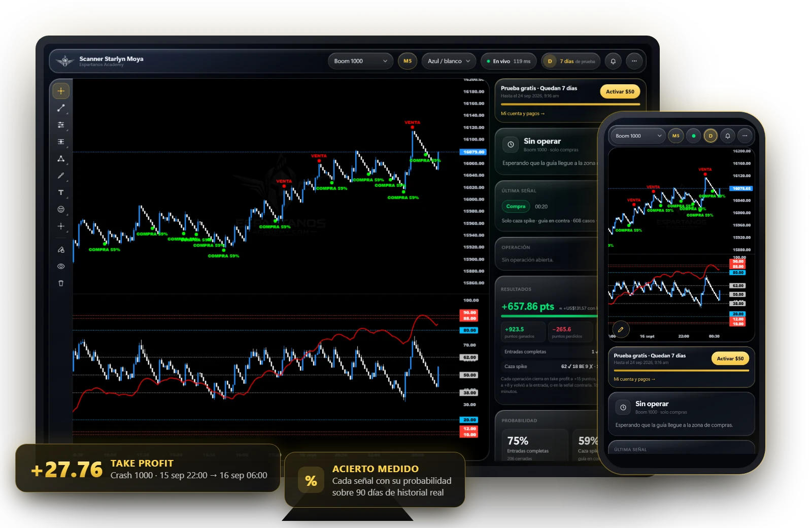Click Activar $50 button in desktop panel
Image resolution: width=812 pixels, height=528 pixels.
click(620, 92)
